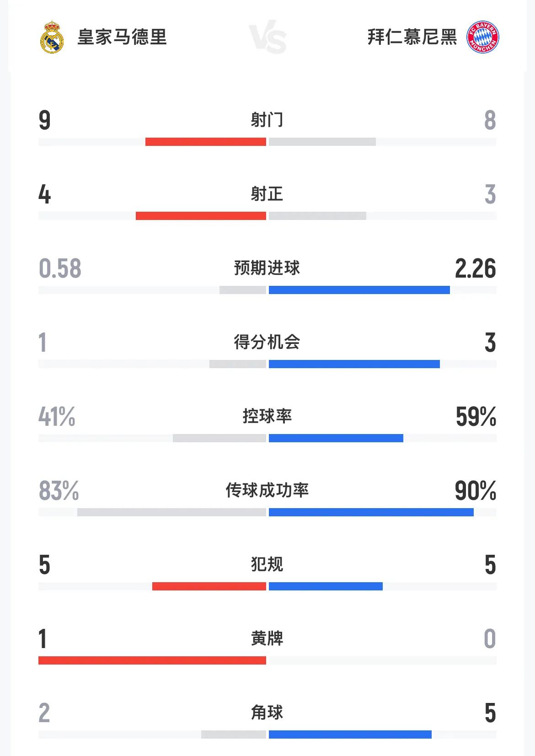Tap Bayern's 59% possession value
Screen dimensions: 535x756
pyautogui.click(x=476, y=417)
